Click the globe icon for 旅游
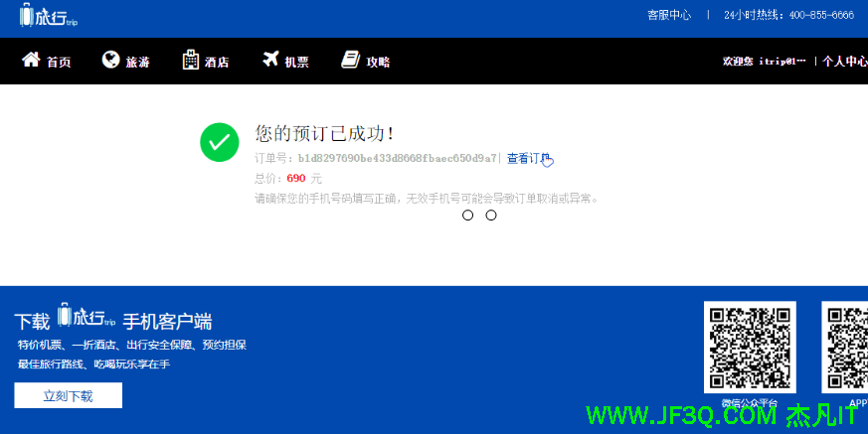 point(110,61)
